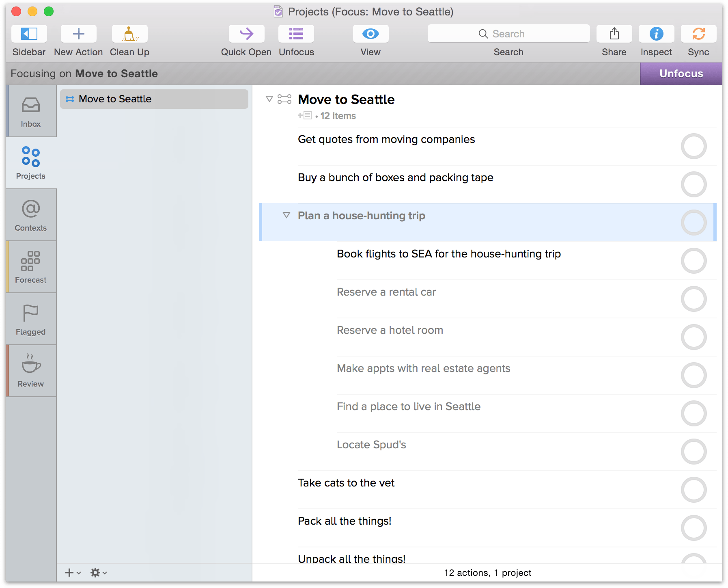Select Take cats to the vet text
The height and width of the screenshot is (588, 728).
[346, 483]
